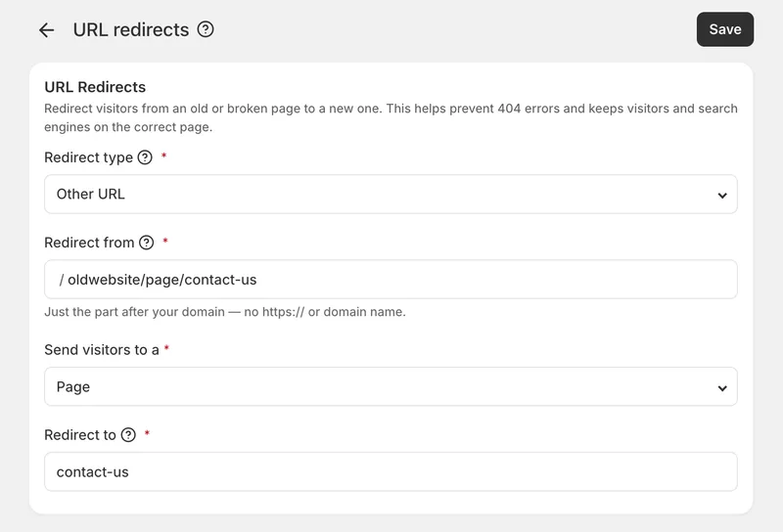The image size is (783, 532).
Task: Click the help icon next to Redirect type
Action: click(145, 157)
